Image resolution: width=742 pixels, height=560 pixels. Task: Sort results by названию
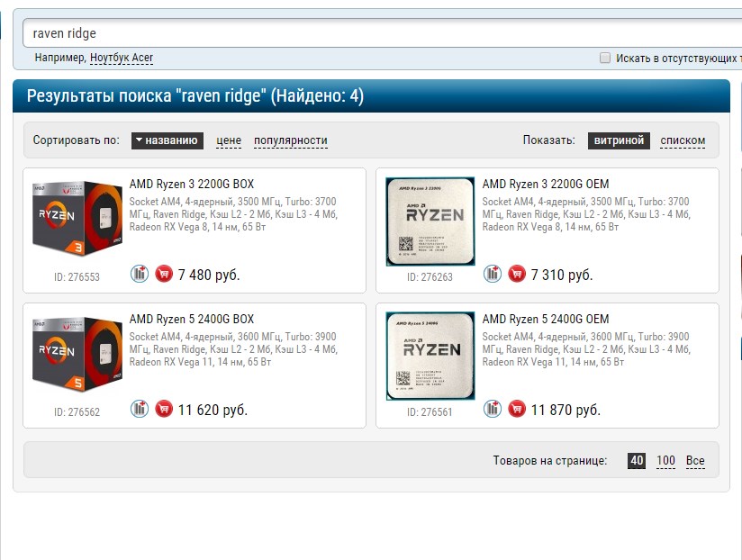(167, 140)
